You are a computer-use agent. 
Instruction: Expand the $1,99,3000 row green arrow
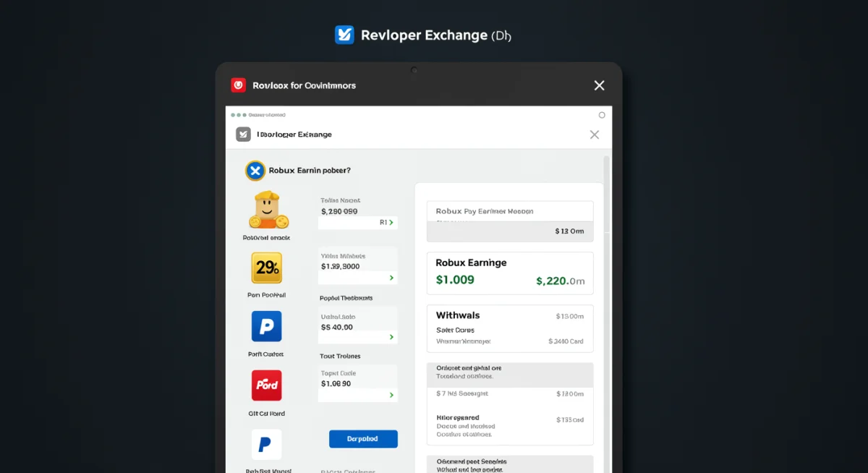[x=391, y=278]
